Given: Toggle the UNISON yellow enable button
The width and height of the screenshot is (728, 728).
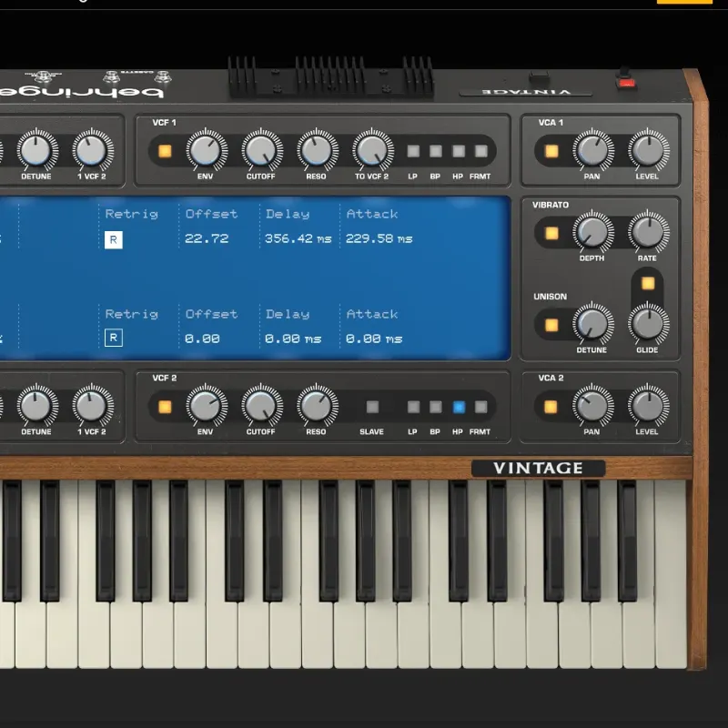Looking at the screenshot, I should [x=551, y=325].
